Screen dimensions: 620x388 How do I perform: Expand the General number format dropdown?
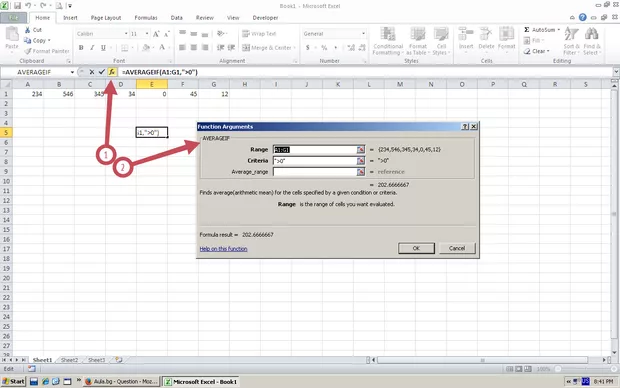(x=363, y=34)
